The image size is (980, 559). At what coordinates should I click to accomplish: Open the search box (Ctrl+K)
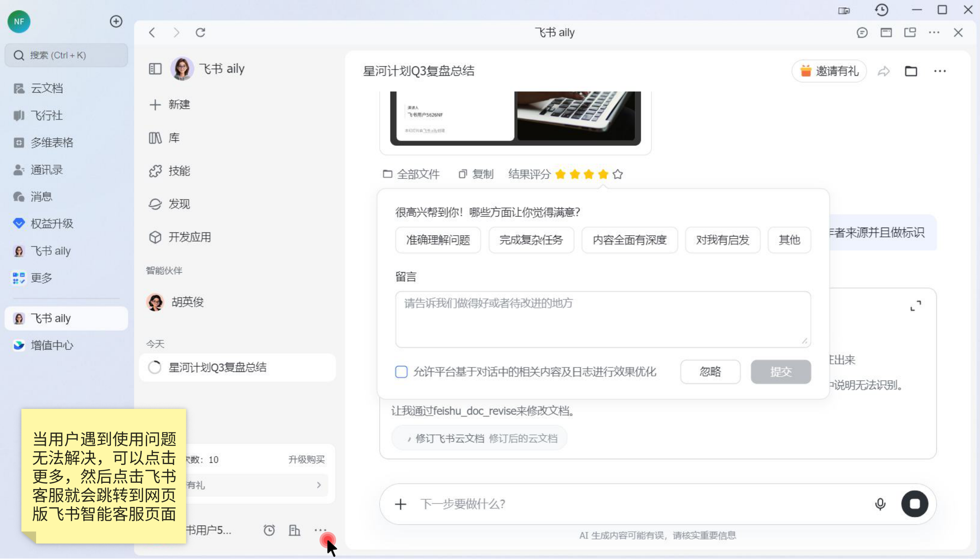(66, 55)
